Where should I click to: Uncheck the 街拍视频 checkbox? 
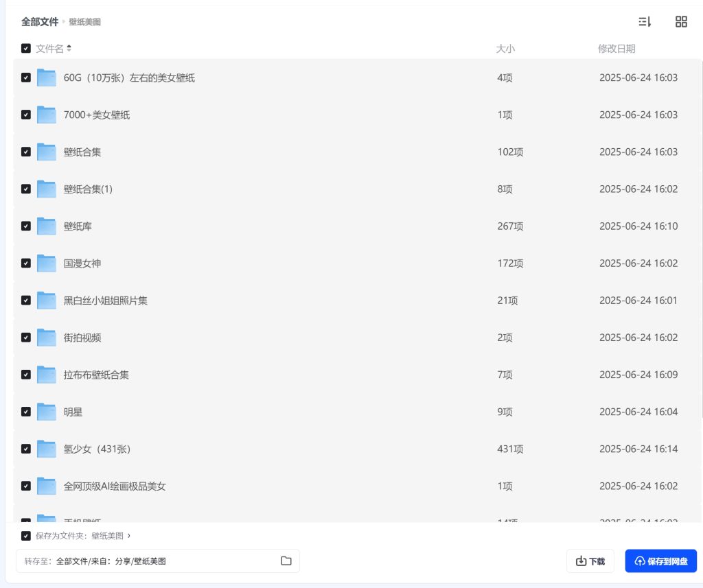coord(26,338)
